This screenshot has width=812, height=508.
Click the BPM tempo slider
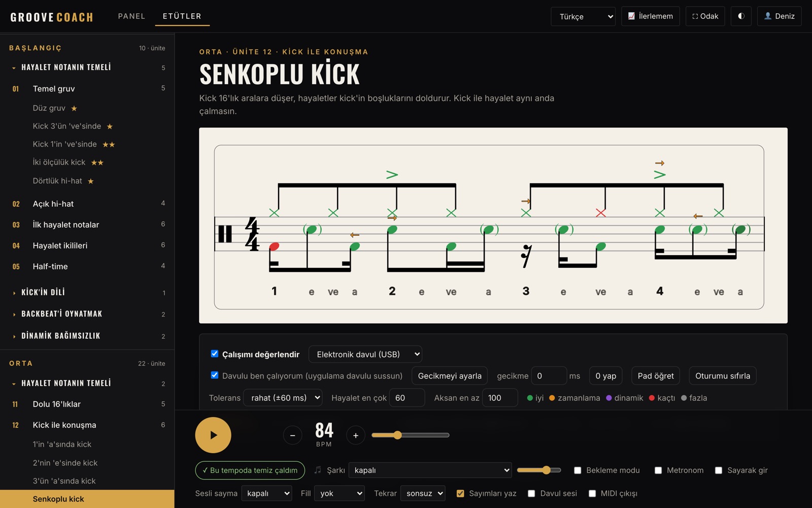[410, 435]
